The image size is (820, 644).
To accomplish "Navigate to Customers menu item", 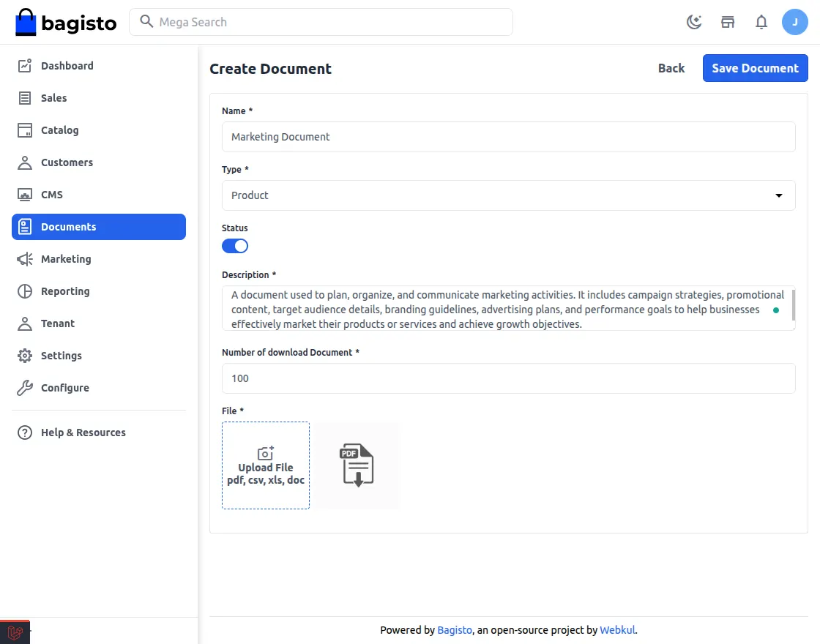I will (x=99, y=162).
